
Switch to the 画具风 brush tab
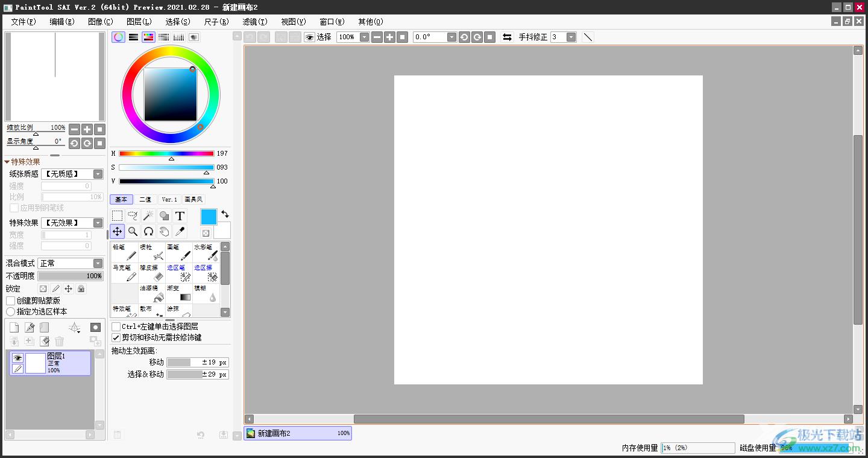pos(193,199)
